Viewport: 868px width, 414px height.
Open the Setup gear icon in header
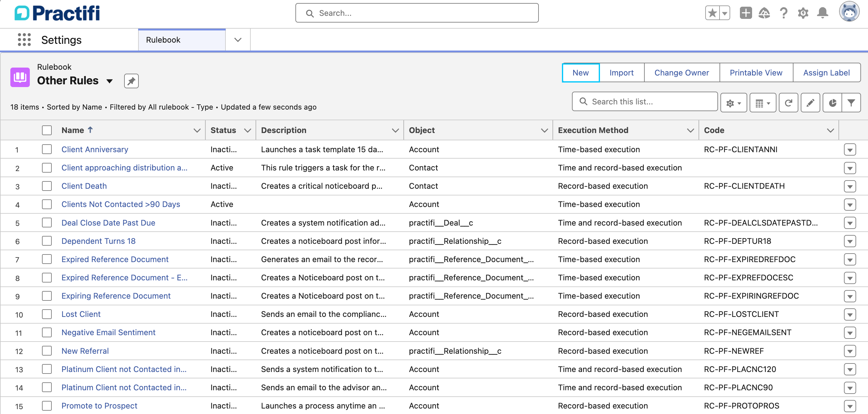pyautogui.click(x=803, y=13)
